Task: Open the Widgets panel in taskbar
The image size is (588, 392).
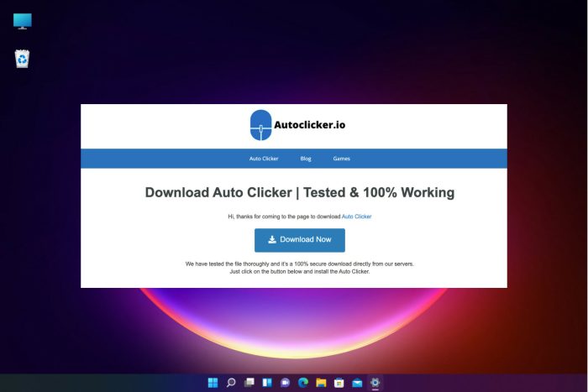Action: [x=267, y=383]
